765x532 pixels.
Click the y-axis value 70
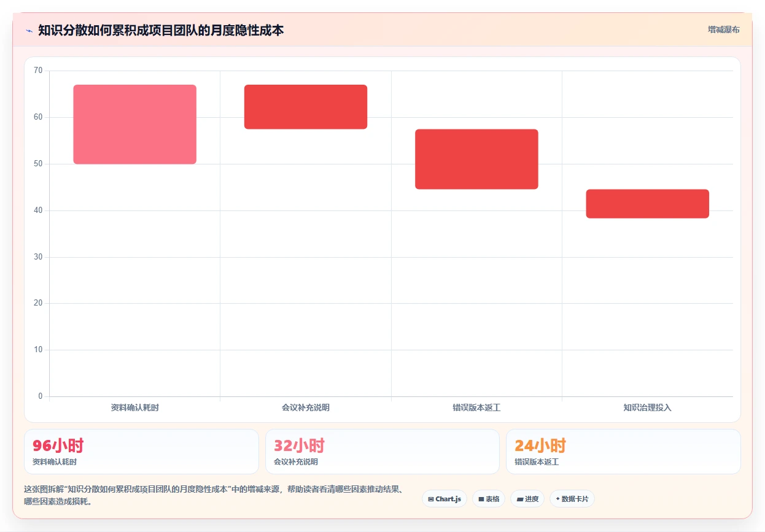click(x=38, y=71)
